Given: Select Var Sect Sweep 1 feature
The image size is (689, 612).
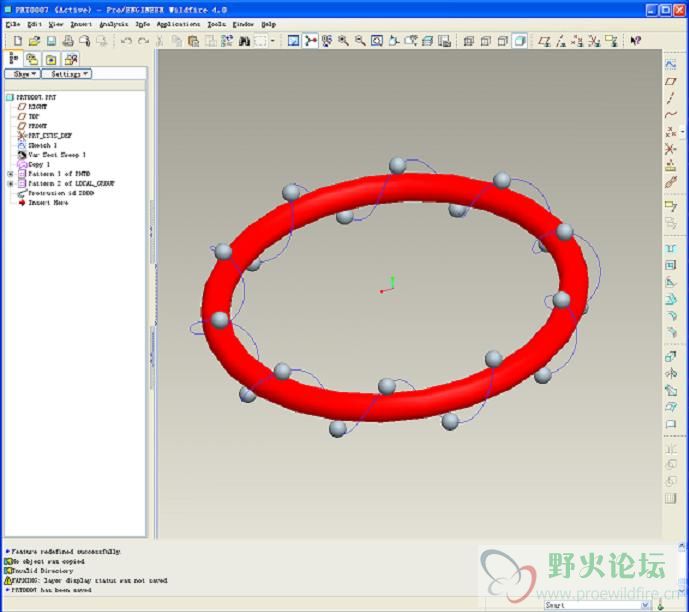Looking at the screenshot, I should point(52,155).
